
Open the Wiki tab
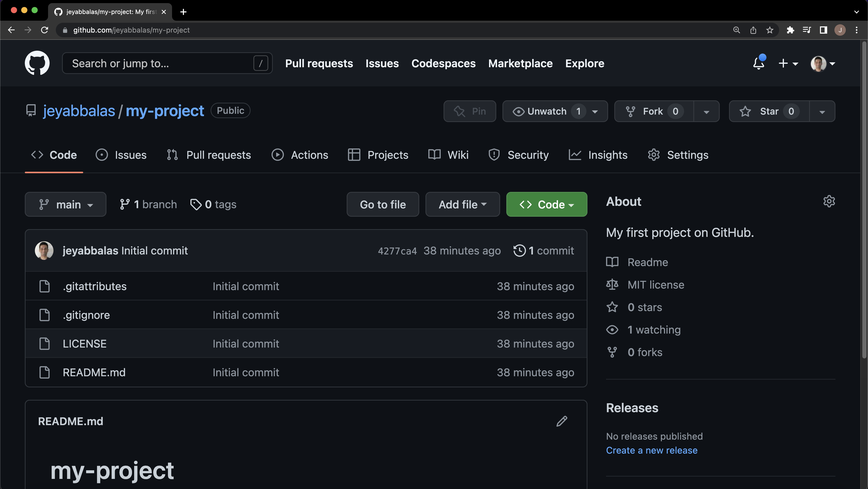click(448, 155)
